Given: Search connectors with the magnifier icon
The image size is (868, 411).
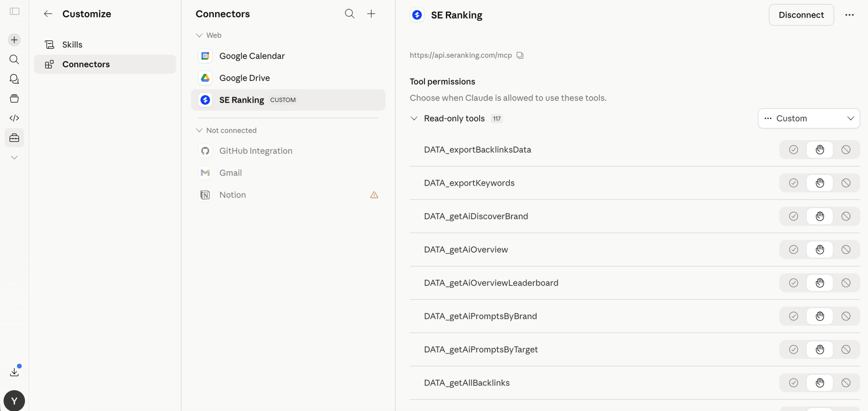Looking at the screenshot, I should (350, 14).
